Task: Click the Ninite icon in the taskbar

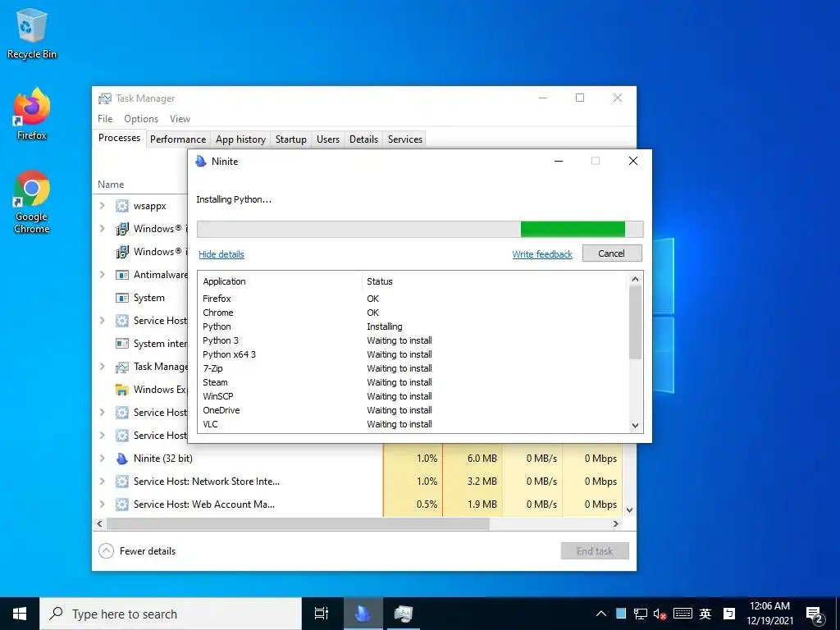Action: 363,614
